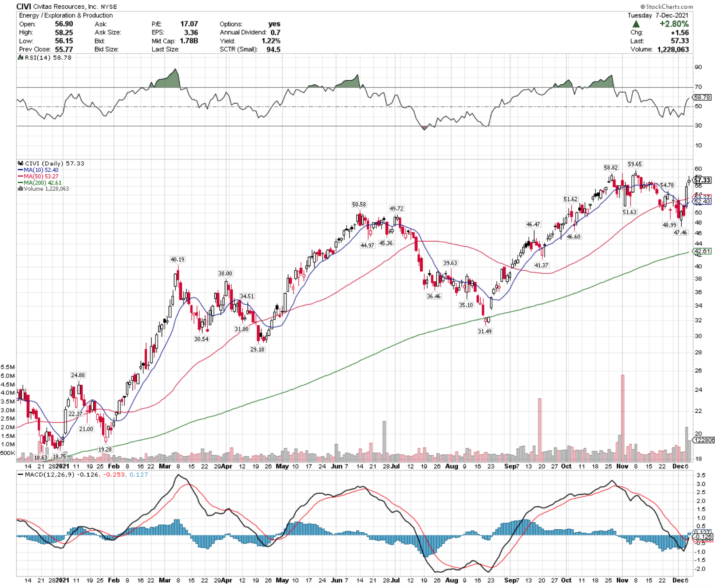Click the RSI(14) panel legend icon
Screen dimensions: 715x588
click(21, 57)
